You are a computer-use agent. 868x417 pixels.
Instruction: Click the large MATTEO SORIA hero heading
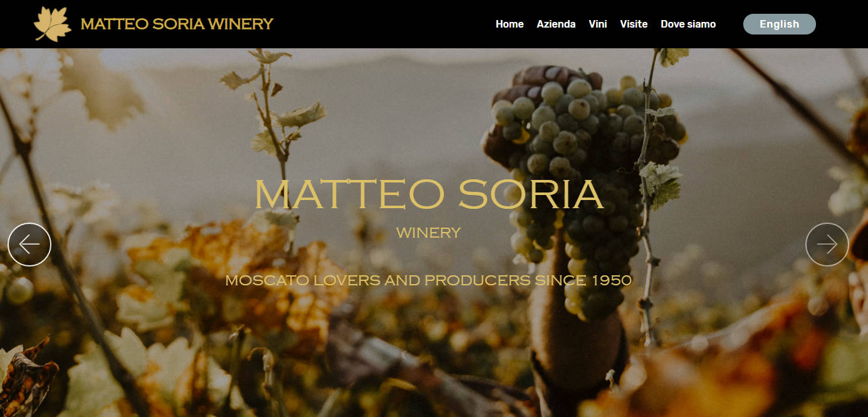tap(429, 194)
